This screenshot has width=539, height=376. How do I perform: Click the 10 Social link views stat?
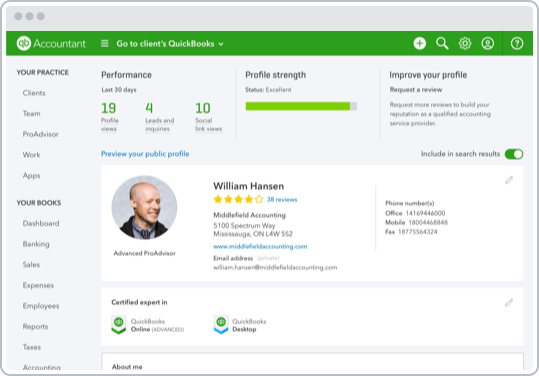[209, 117]
